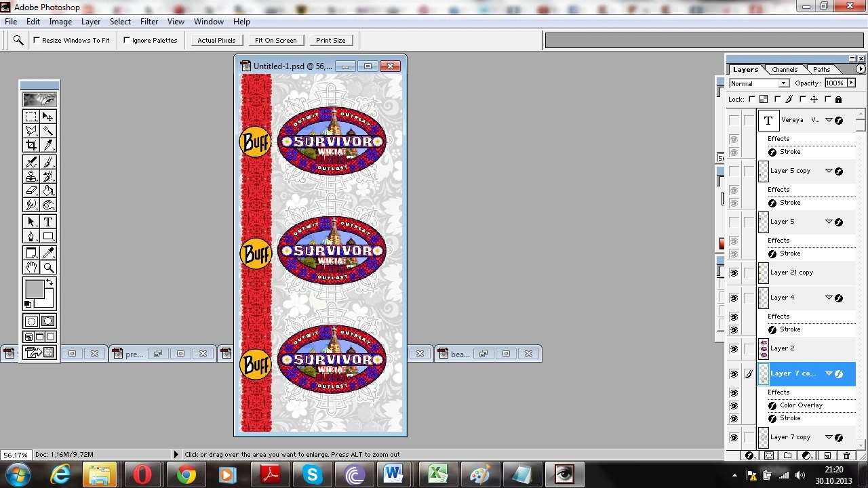
Task: Open the Windows Start menu
Action: tap(18, 474)
